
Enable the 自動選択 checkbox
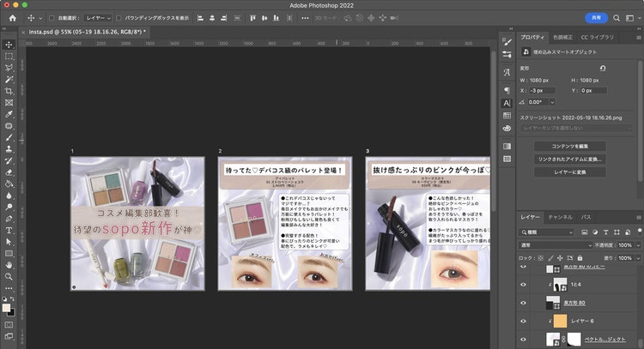pos(52,18)
